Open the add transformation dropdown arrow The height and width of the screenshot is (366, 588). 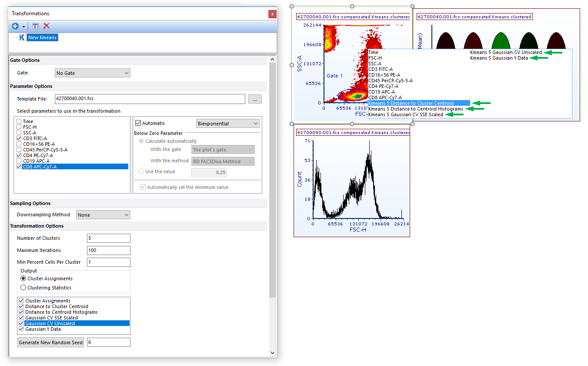click(23, 27)
